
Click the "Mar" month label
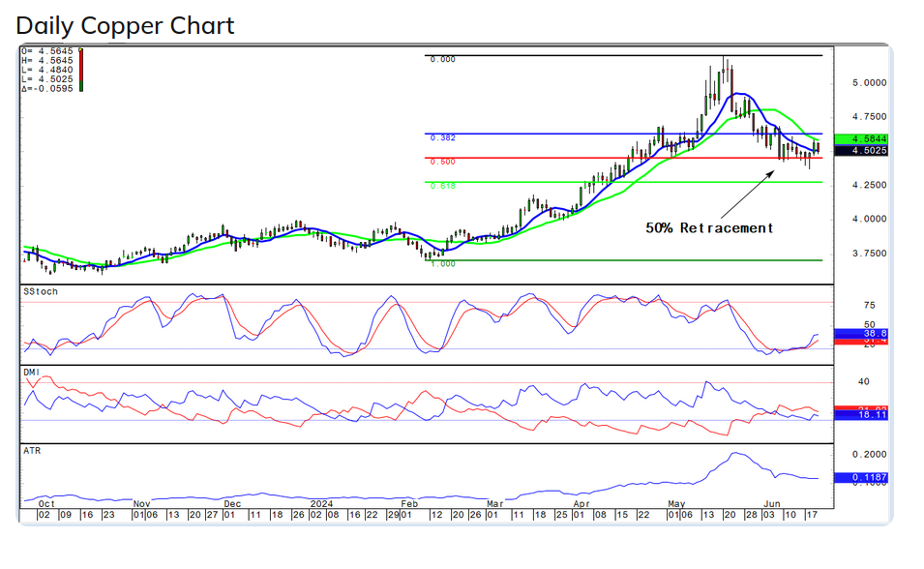pyautogui.click(x=495, y=504)
